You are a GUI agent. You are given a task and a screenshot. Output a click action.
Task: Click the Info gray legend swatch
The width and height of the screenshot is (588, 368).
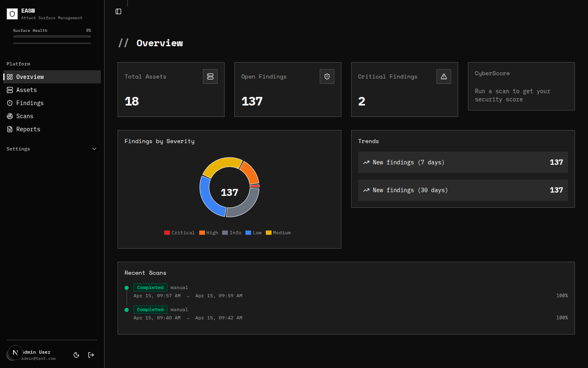point(225,233)
